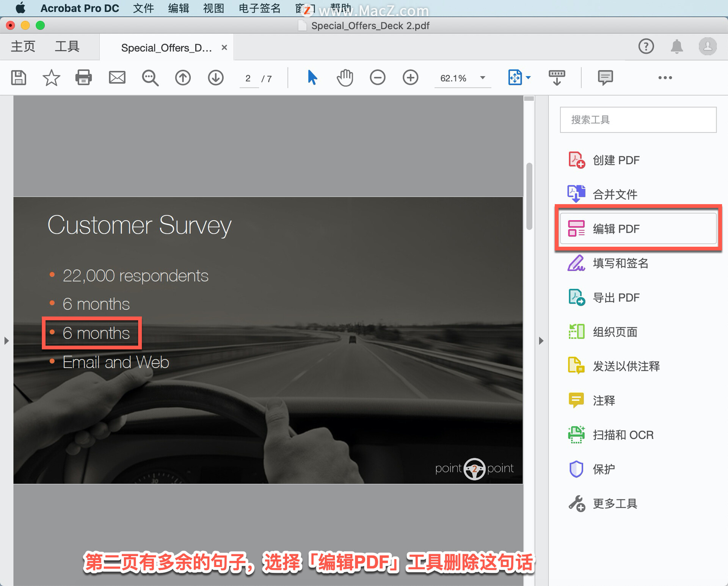Open 扫描和 OCR tool
Screen dimensions: 728x586
click(638, 435)
